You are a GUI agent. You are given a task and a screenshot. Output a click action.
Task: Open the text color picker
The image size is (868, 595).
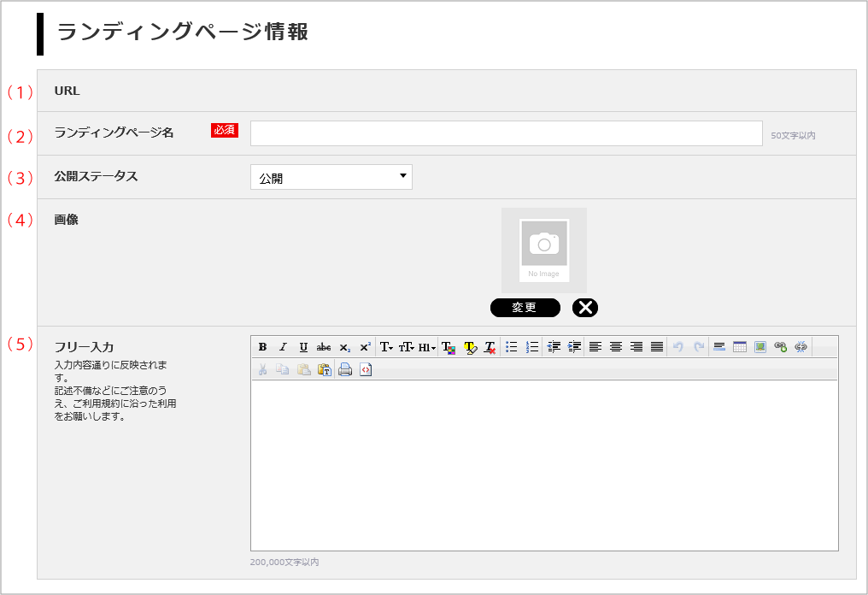[x=447, y=346]
